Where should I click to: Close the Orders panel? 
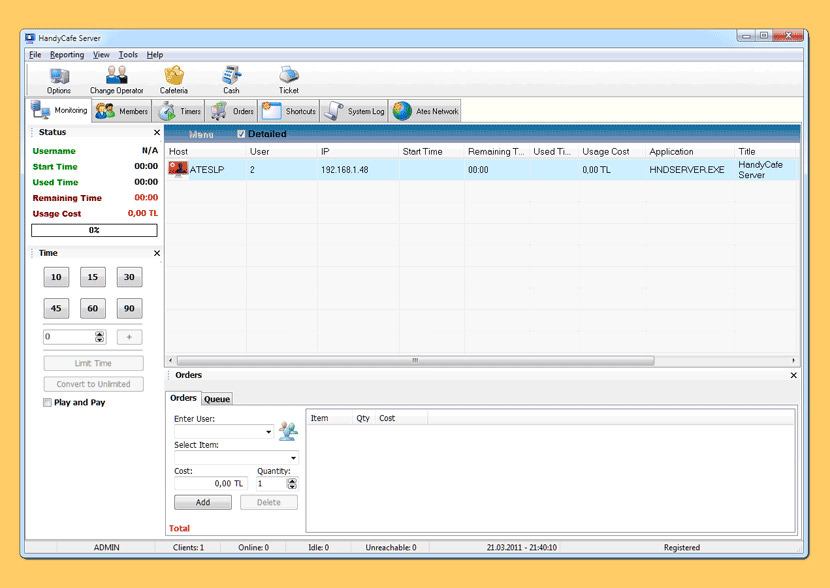[793, 375]
